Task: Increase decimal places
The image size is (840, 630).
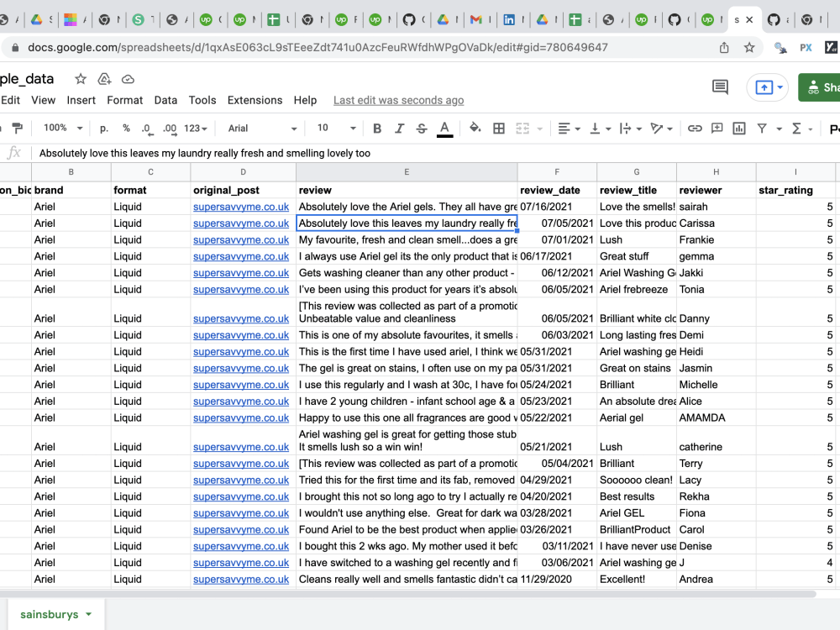Action: click(170, 129)
